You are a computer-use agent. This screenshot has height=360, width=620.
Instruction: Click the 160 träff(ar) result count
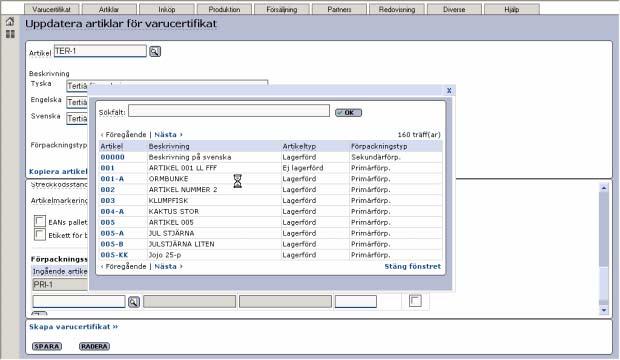pos(419,135)
